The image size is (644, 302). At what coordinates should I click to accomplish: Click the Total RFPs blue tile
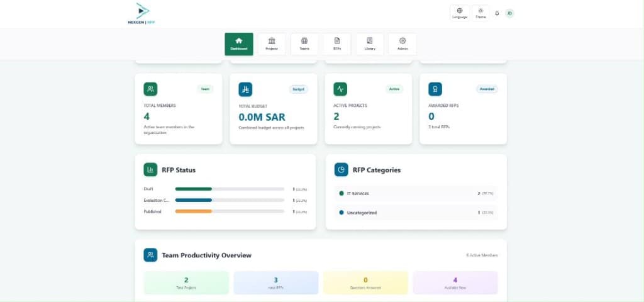[x=276, y=282]
